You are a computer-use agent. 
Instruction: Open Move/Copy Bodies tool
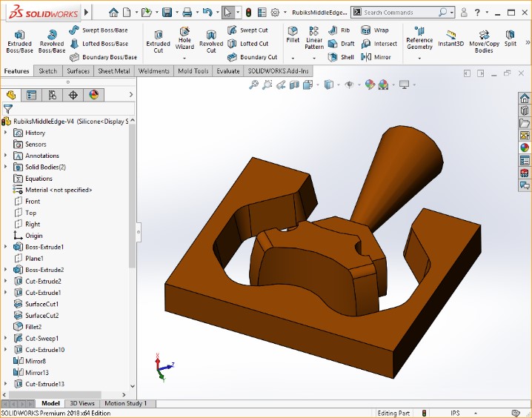pyautogui.click(x=484, y=42)
